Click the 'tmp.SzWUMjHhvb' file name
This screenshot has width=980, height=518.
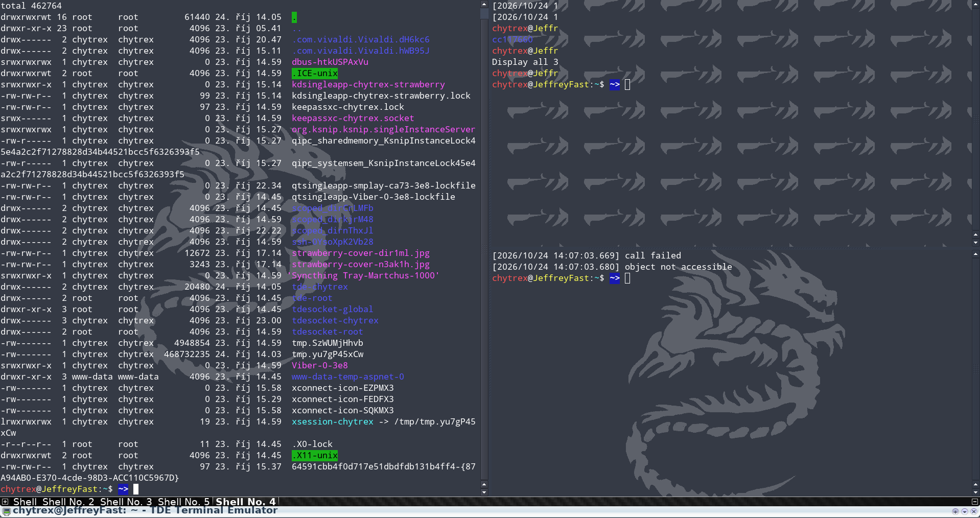pos(328,343)
